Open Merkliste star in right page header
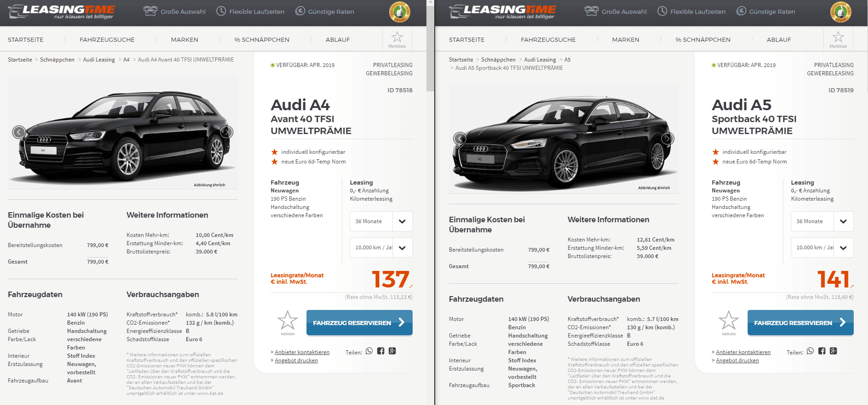 [x=838, y=39]
